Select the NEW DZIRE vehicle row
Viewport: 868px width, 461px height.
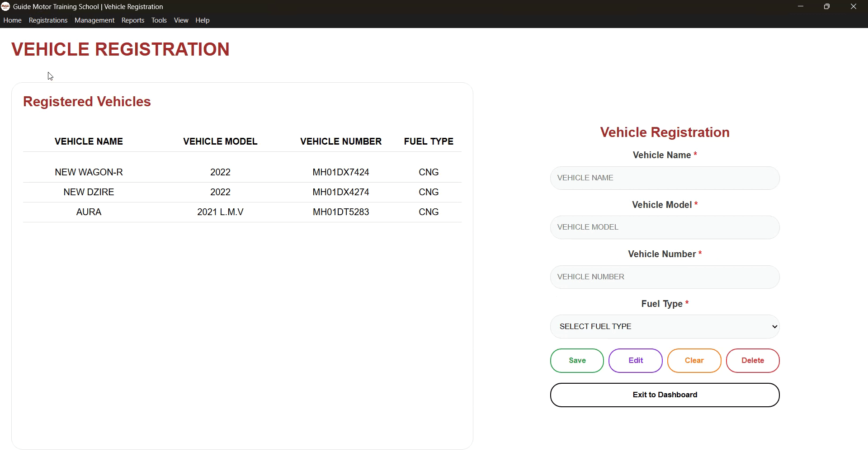click(x=242, y=192)
